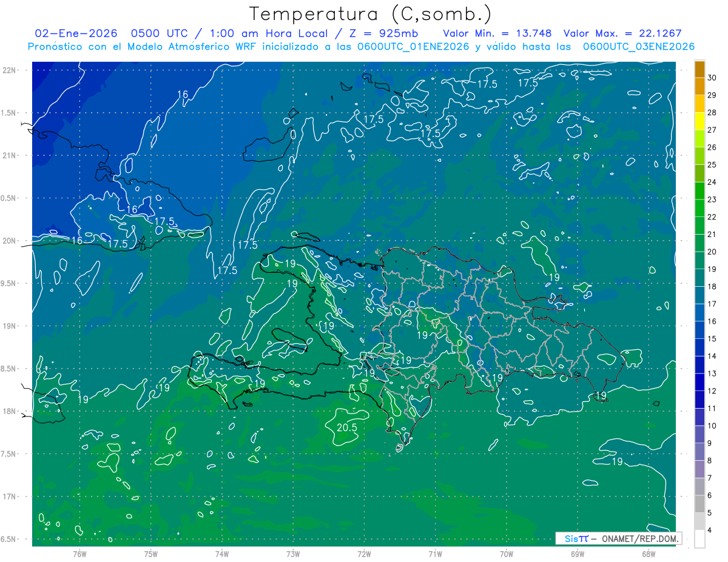Pick the gray swatch between 5 and 6

(699, 504)
